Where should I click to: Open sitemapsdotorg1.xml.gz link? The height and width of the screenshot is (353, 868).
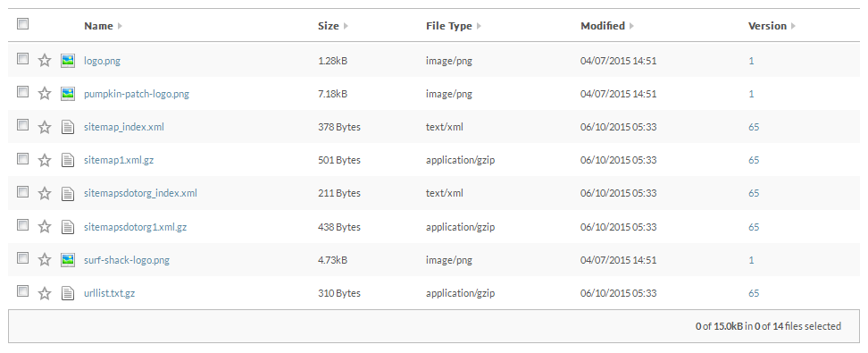coord(135,227)
